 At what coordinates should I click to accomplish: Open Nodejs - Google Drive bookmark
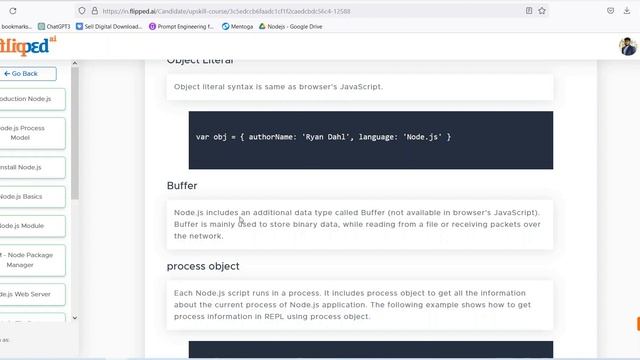point(291,27)
